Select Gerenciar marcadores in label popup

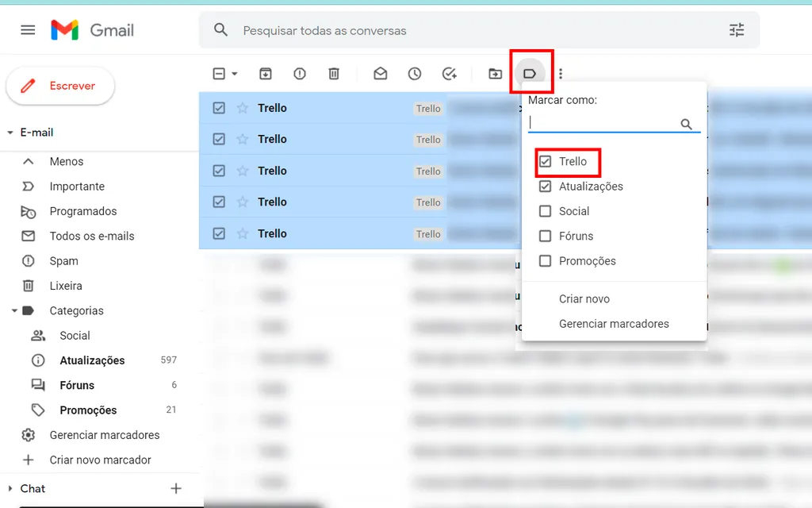tap(614, 324)
